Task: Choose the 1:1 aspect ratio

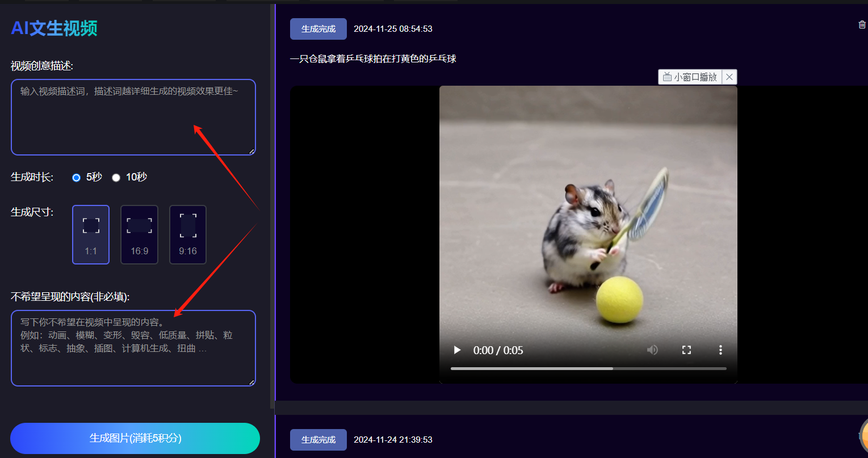Action: pyautogui.click(x=91, y=234)
